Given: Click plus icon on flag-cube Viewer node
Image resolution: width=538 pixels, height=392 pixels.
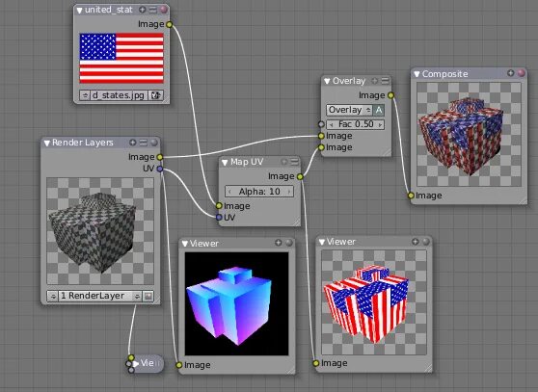Looking at the screenshot, I should click(416, 242).
